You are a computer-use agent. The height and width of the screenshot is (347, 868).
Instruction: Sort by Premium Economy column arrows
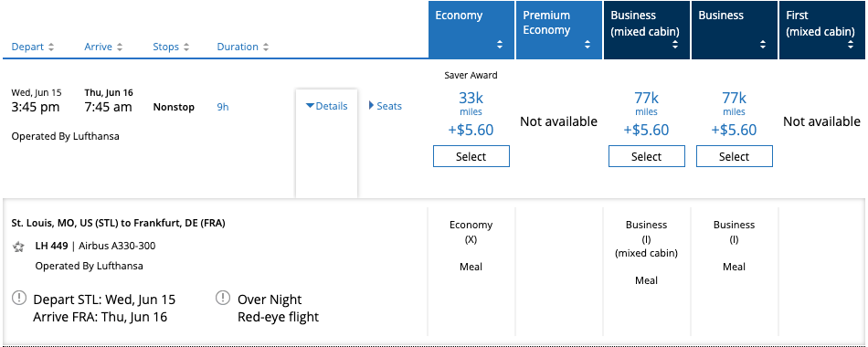tap(587, 46)
